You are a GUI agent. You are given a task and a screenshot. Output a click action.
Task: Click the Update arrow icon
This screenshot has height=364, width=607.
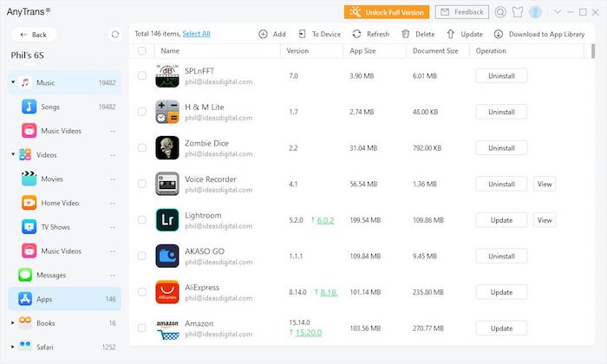[451, 34]
